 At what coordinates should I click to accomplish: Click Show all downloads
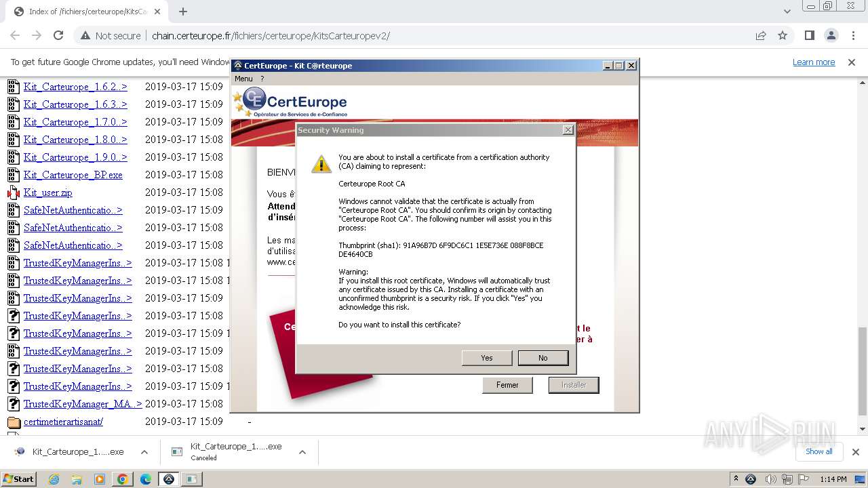pyautogui.click(x=818, y=451)
